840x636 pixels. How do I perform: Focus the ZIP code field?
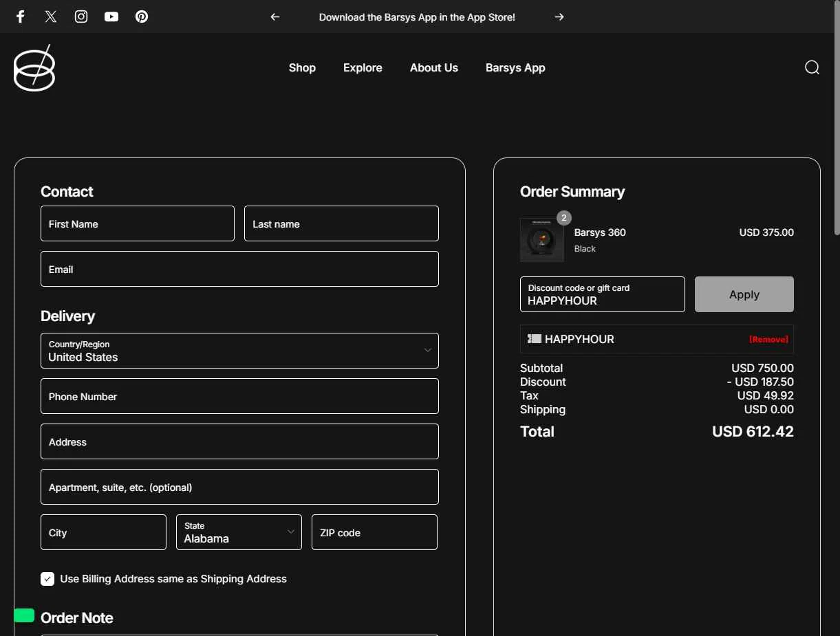pos(374,532)
